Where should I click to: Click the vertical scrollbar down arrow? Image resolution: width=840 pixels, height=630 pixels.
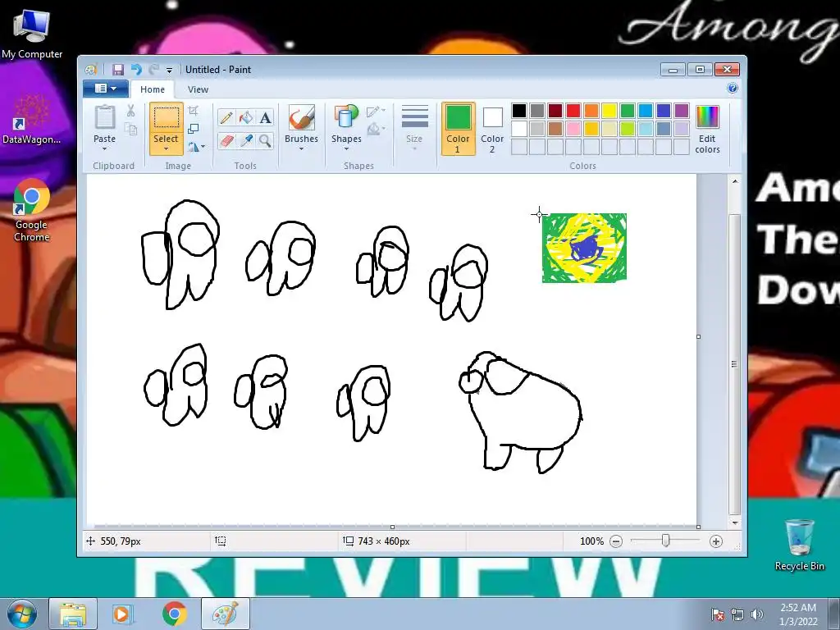735,523
